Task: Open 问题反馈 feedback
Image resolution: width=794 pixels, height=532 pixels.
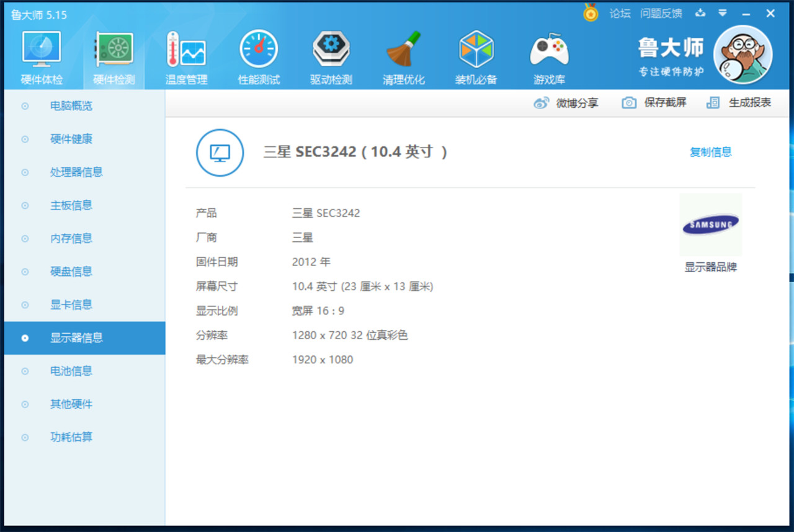Action: coord(661,14)
